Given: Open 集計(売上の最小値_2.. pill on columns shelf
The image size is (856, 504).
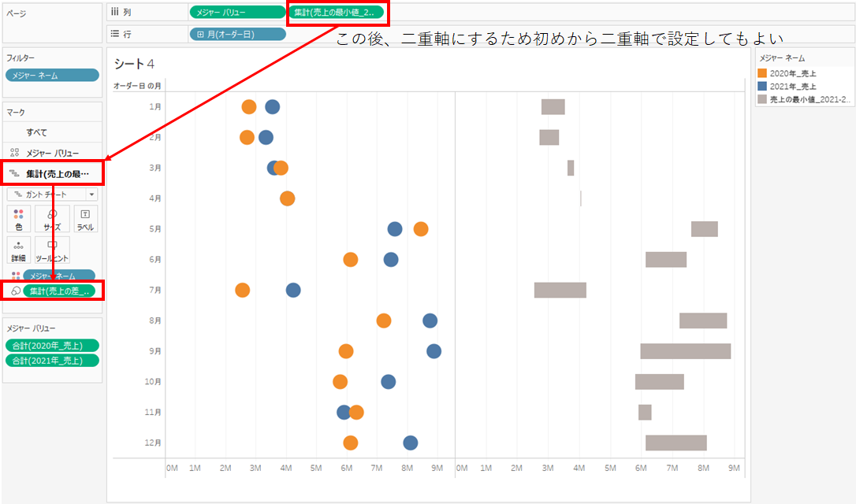Looking at the screenshot, I should coord(336,12).
